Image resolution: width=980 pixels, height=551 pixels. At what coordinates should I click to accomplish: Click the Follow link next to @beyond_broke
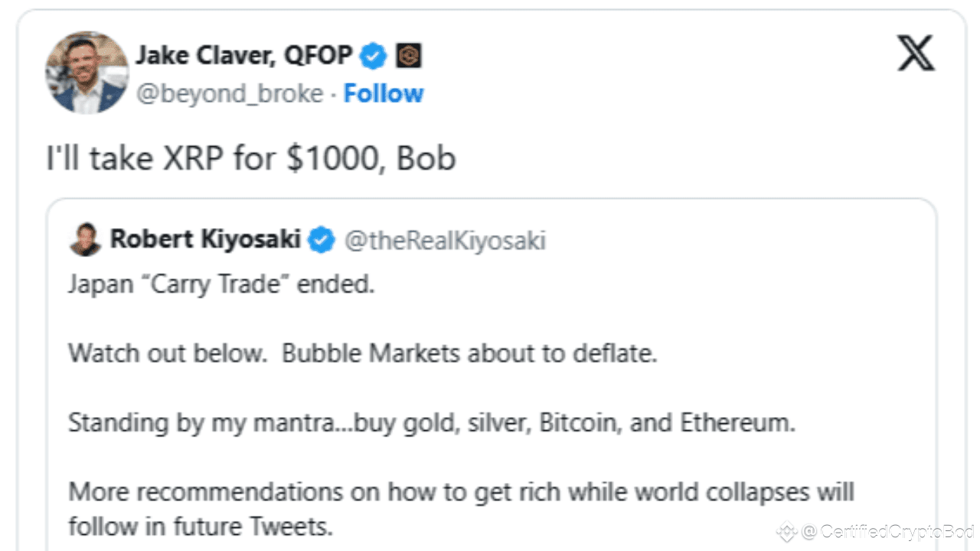pos(383,93)
